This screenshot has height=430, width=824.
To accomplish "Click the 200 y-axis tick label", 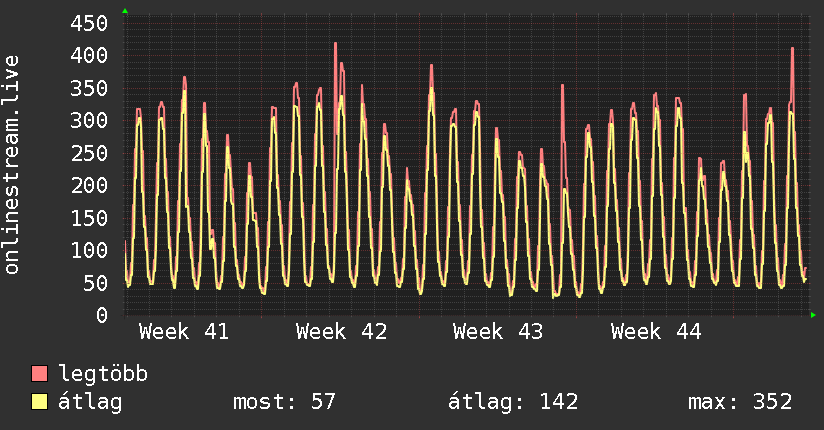I will click(89, 185).
